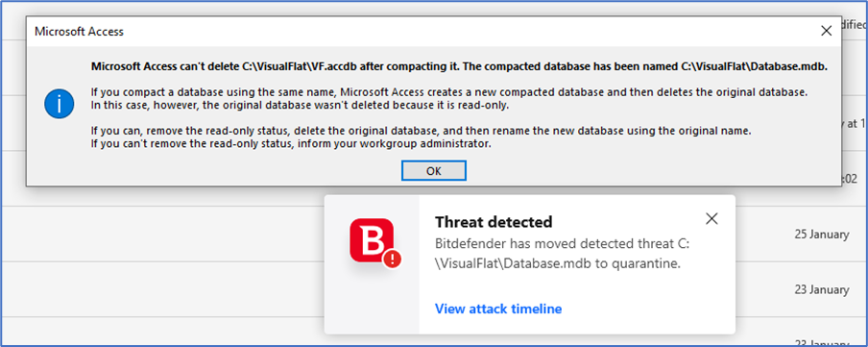Dismiss the Threat detected notification
868x347 pixels.
pyautogui.click(x=711, y=219)
